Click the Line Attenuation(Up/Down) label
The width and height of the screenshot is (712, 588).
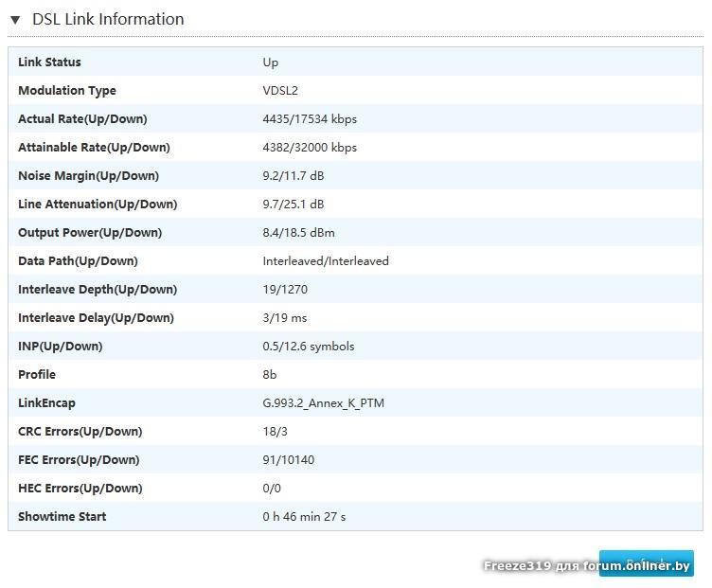[x=98, y=205]
